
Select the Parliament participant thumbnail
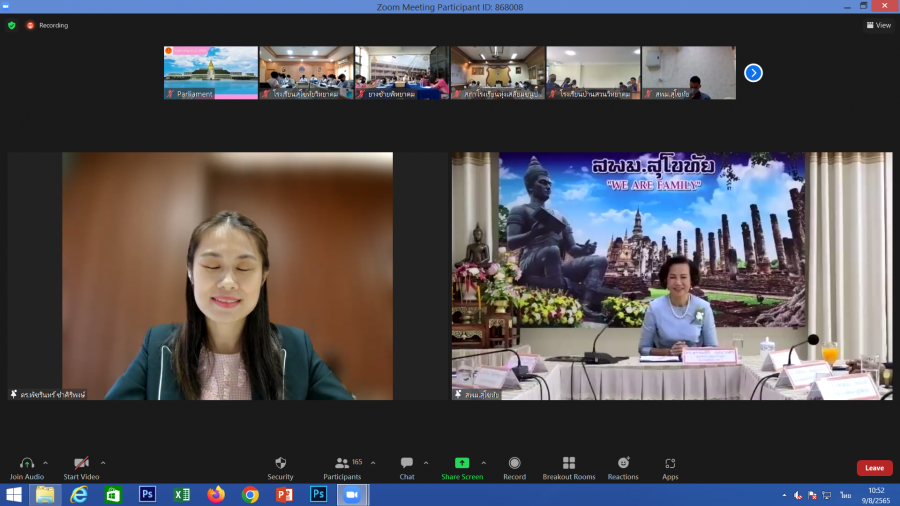[x=211, y=72]
